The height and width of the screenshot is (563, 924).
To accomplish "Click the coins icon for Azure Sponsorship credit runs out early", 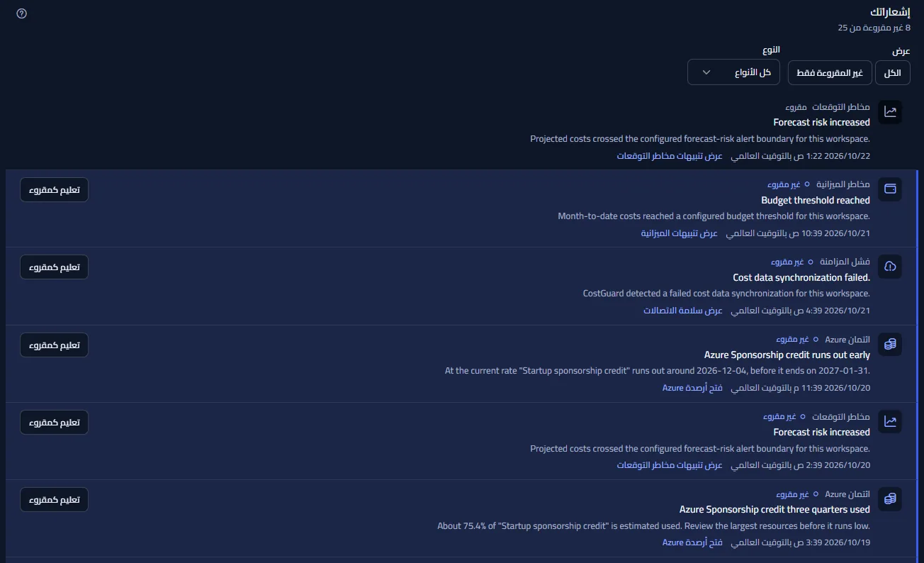I will click(890, 345).
